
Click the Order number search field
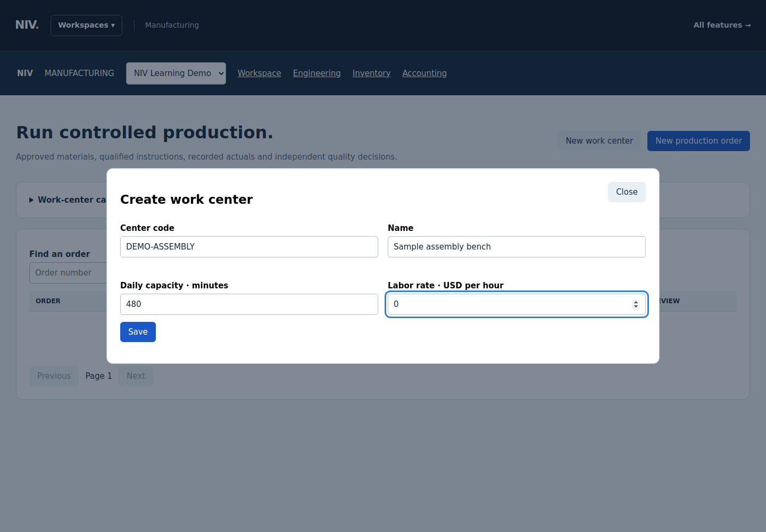[x=68, y=273]
